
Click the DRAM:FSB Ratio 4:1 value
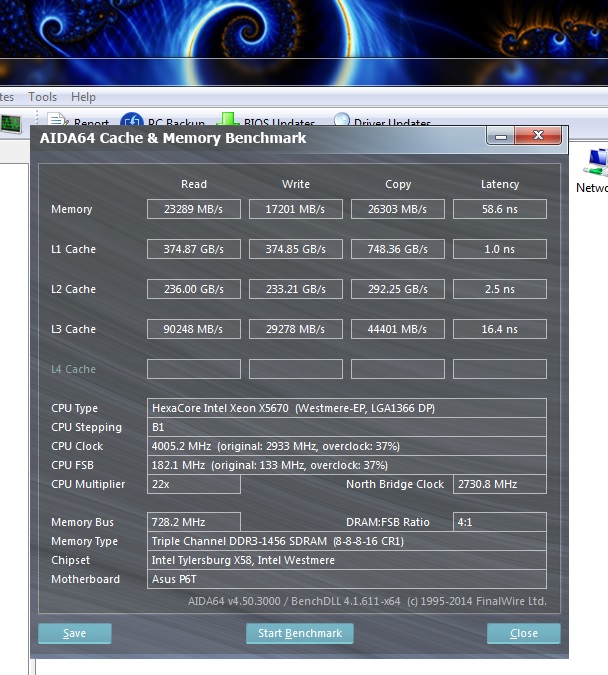[500, 522]
